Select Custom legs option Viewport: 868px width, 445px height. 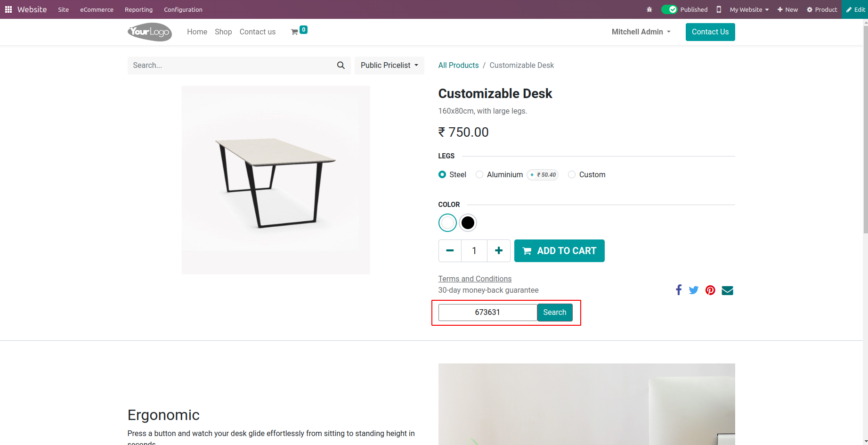pos(572,174)
